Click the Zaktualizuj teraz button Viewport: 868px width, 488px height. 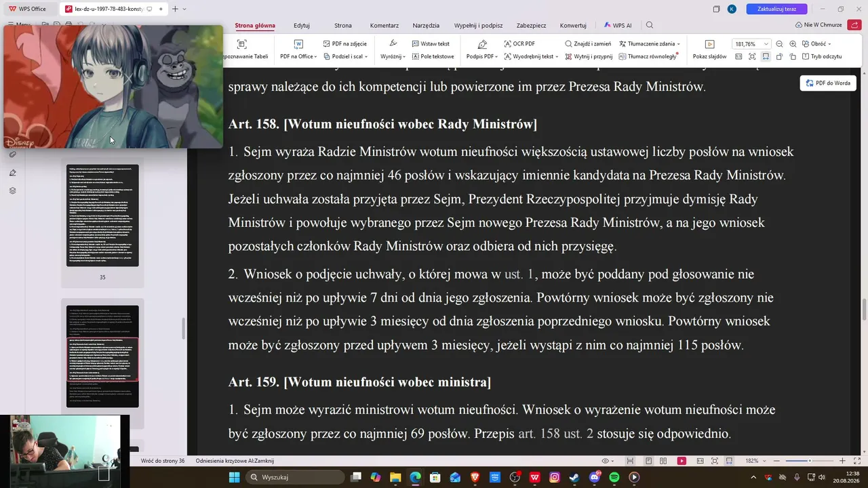[x=777, y=9]
